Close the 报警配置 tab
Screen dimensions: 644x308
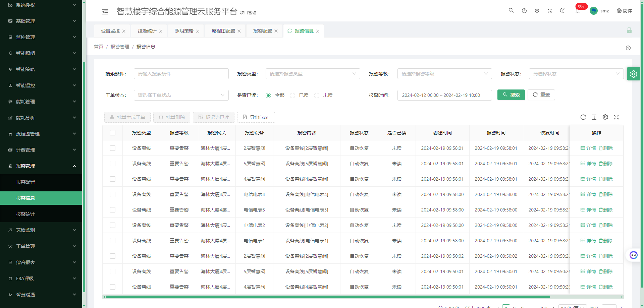coord(276,31)
